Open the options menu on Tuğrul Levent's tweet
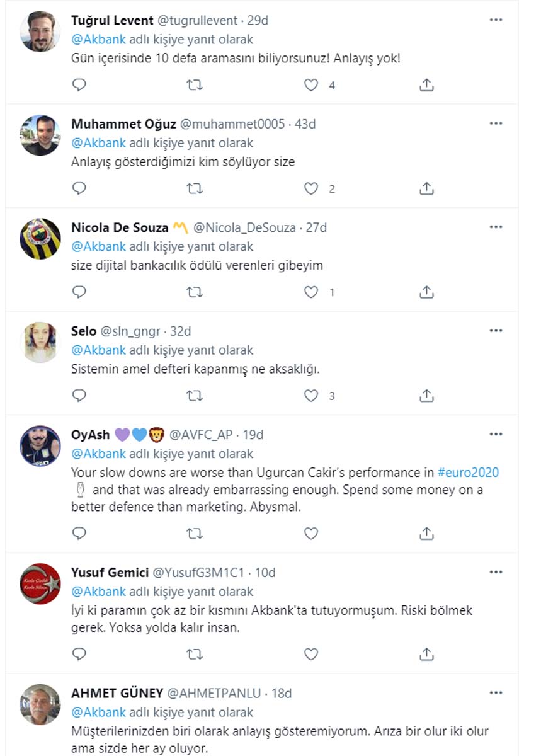The height and width of the screenshot is (756, 541). tap(496, 20)
